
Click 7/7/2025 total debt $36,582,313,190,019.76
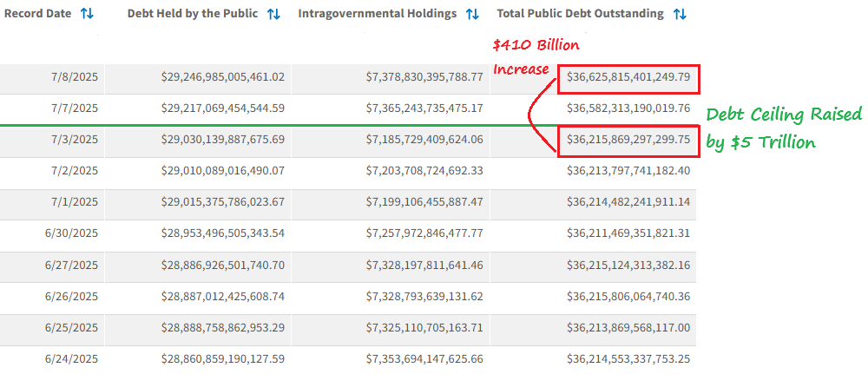(x=628, y=108)
